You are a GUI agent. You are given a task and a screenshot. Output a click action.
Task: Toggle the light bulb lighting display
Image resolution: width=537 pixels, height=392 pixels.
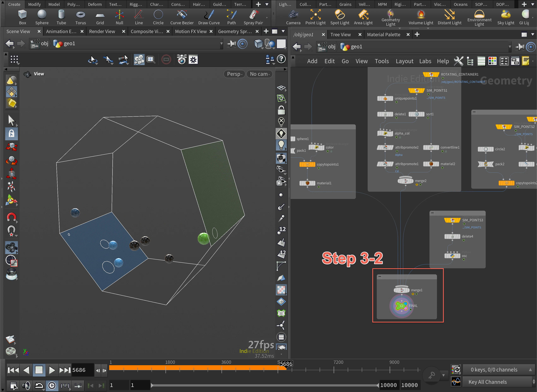pyautogui.click(x=281, y=145)
